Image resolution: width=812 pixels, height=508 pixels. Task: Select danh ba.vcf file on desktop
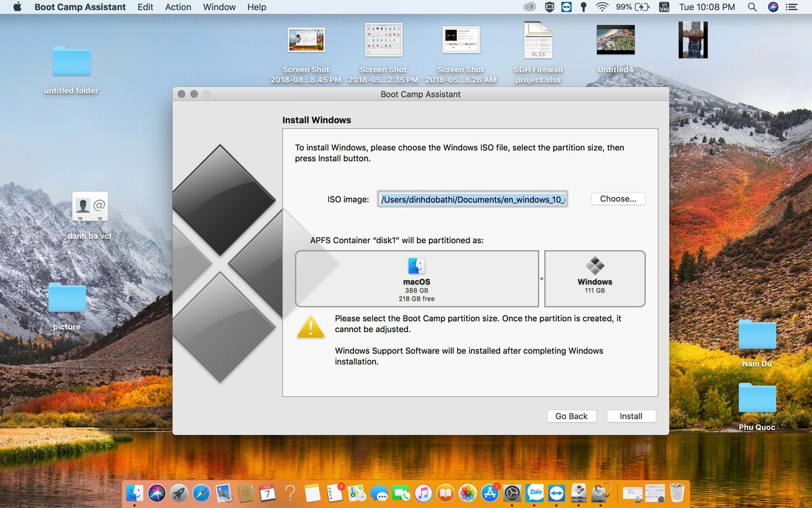coord(89,215)
